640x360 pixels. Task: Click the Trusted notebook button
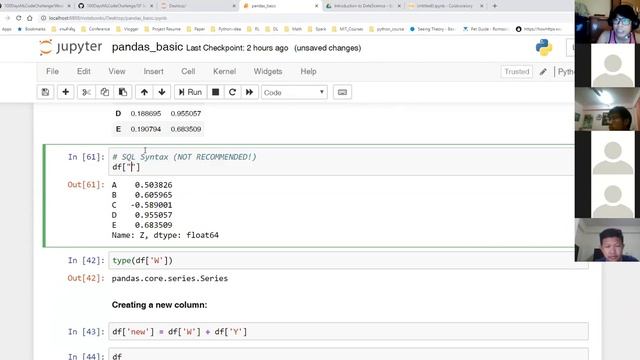coord(516,71)
